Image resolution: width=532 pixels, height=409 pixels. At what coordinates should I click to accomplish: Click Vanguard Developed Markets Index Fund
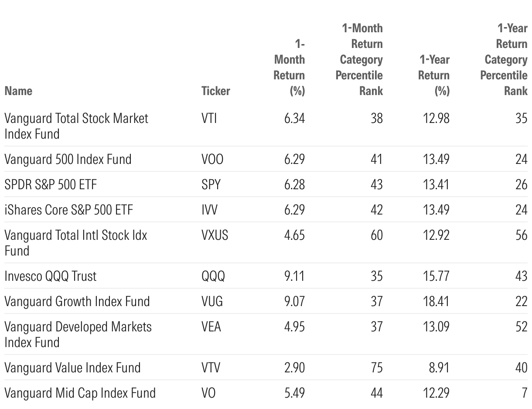[x=78, y=334]
